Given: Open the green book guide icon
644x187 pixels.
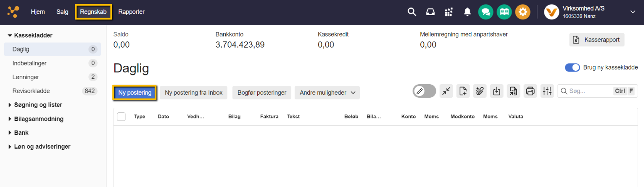Looking at the screenshot, I should point(504,12).
